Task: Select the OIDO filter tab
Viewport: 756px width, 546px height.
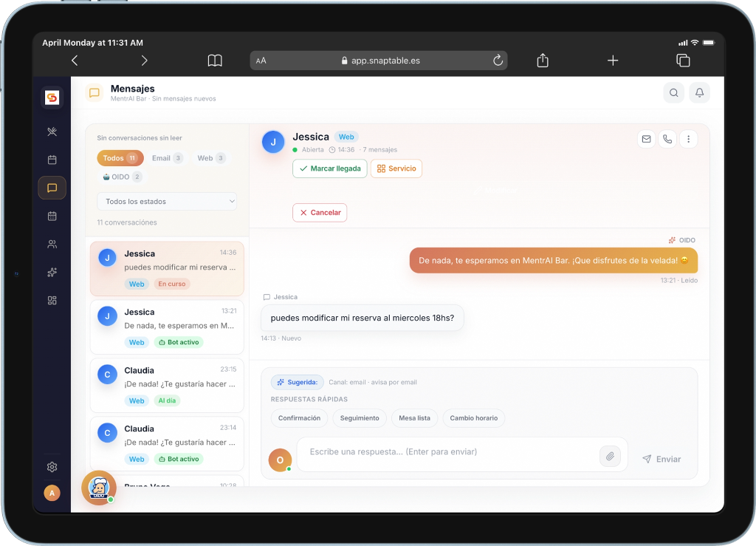Action: click(122, 177)
